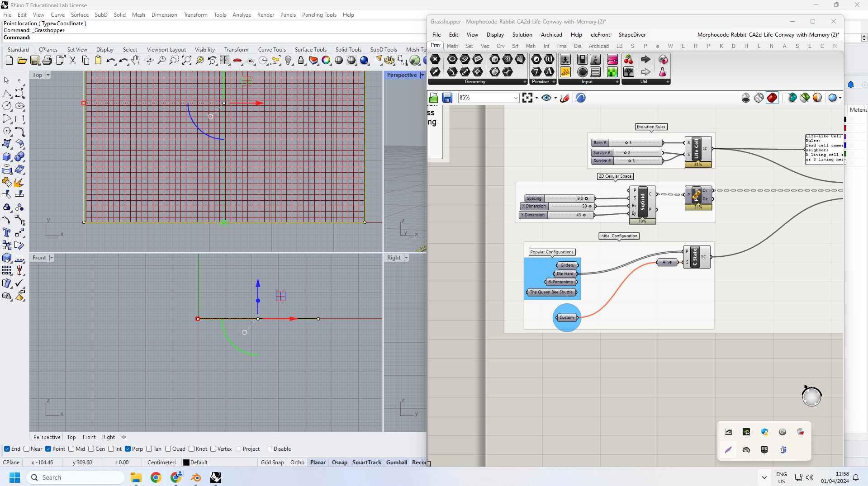Click the cherries icon in Util panel

(x=628, y=59)
